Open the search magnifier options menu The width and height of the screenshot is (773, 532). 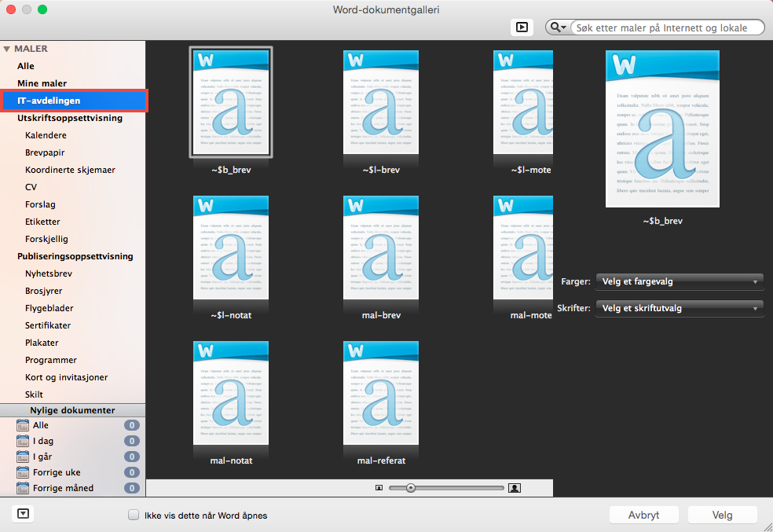pyautogui.click(x=558, y=28)
